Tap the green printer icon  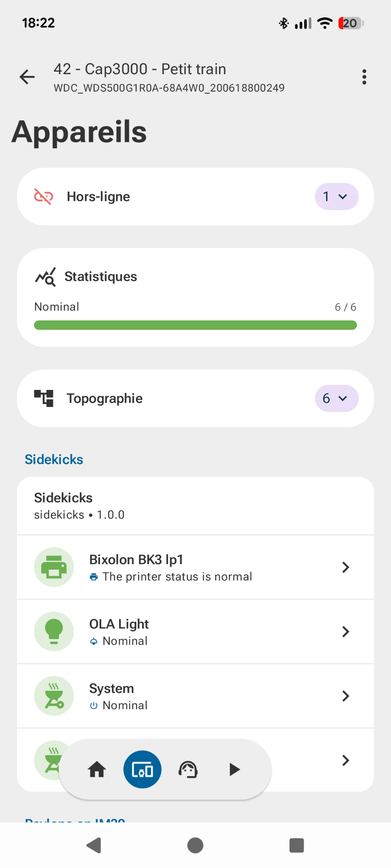coord(54,567)
